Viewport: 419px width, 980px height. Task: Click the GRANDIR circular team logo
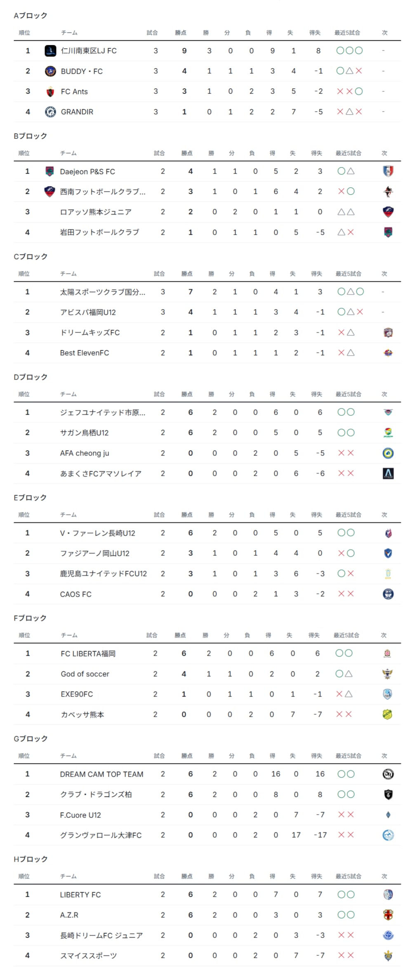[x=50, y=112]
